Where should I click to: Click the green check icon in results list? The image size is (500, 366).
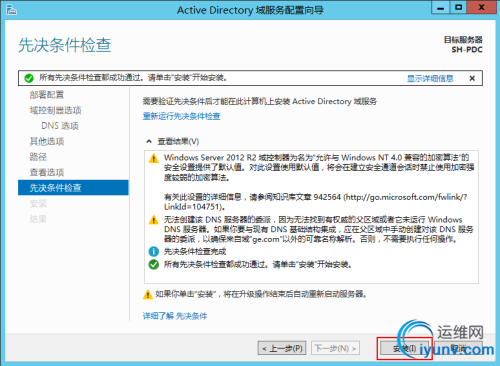[154, 265]
